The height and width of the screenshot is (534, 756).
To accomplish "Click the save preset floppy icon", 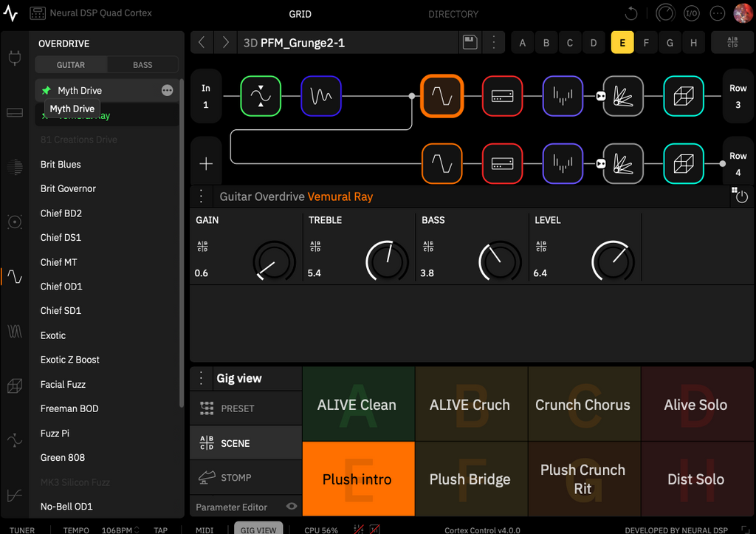I will tap(470, 42).
